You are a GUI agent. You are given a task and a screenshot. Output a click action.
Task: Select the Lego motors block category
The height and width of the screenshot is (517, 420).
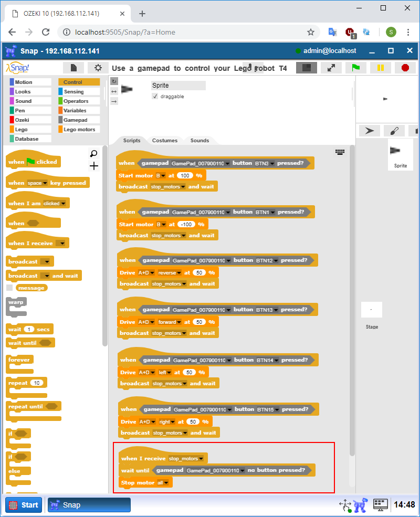pos(79,130)
